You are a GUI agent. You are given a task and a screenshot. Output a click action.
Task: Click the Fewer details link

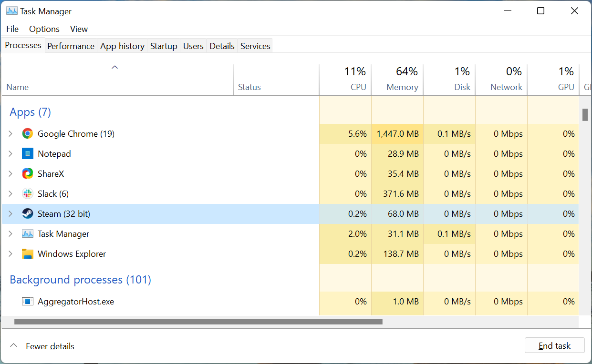(50, 346)
